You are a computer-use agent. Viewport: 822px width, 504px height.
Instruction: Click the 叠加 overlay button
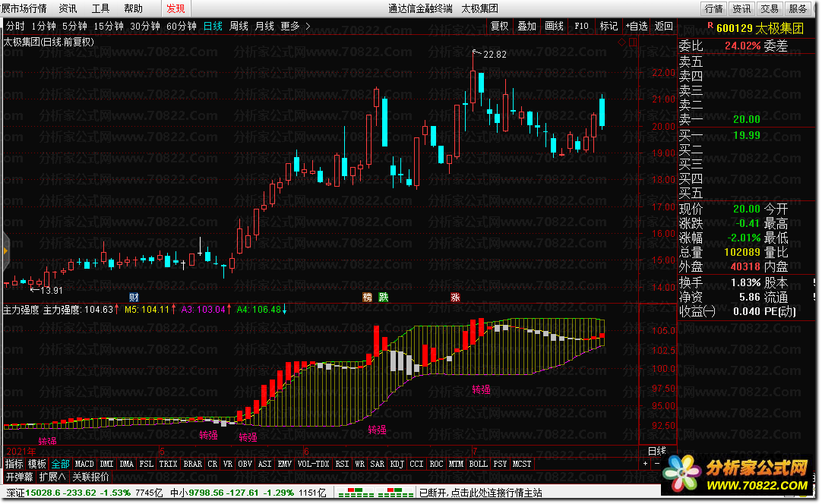tap(527, 26)
